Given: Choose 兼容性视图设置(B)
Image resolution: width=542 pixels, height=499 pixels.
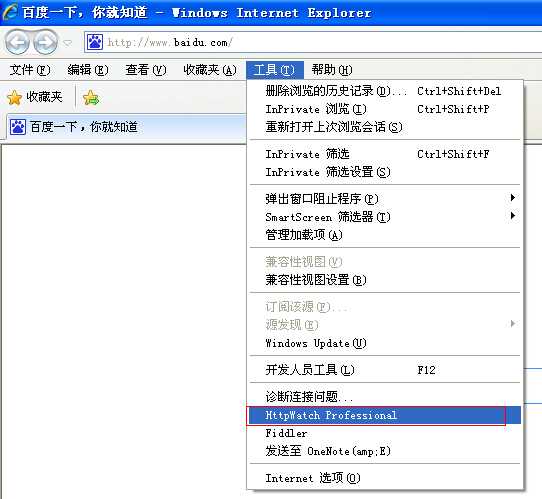Looking at the screenshot, I should pyautogui.click(x=385, y=280).
